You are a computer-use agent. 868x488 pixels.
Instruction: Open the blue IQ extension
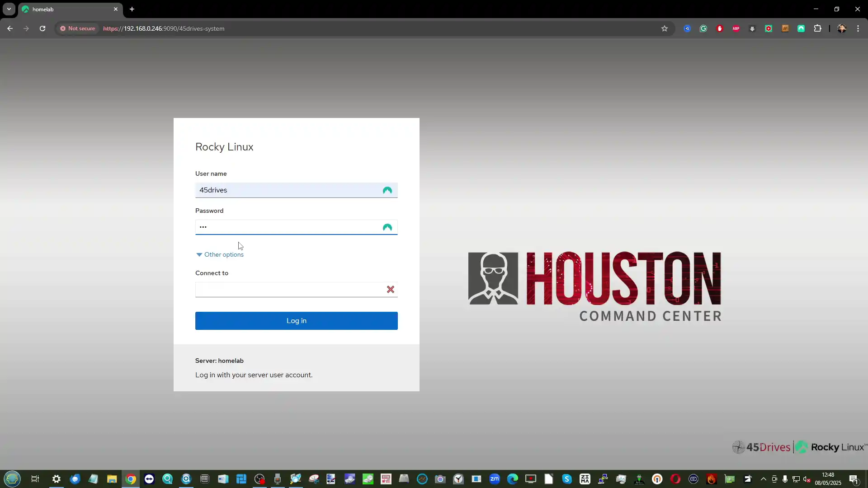coord(687,28)
